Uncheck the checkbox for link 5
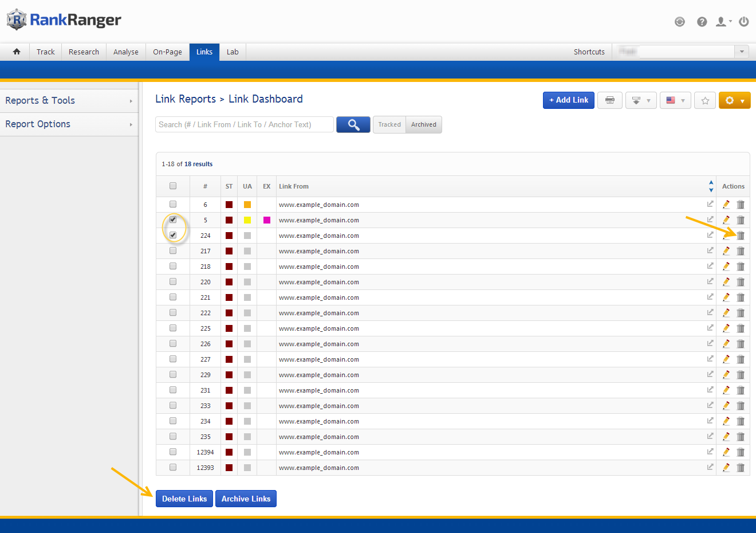This screenshot has width=756, height=533. point(173,220)
